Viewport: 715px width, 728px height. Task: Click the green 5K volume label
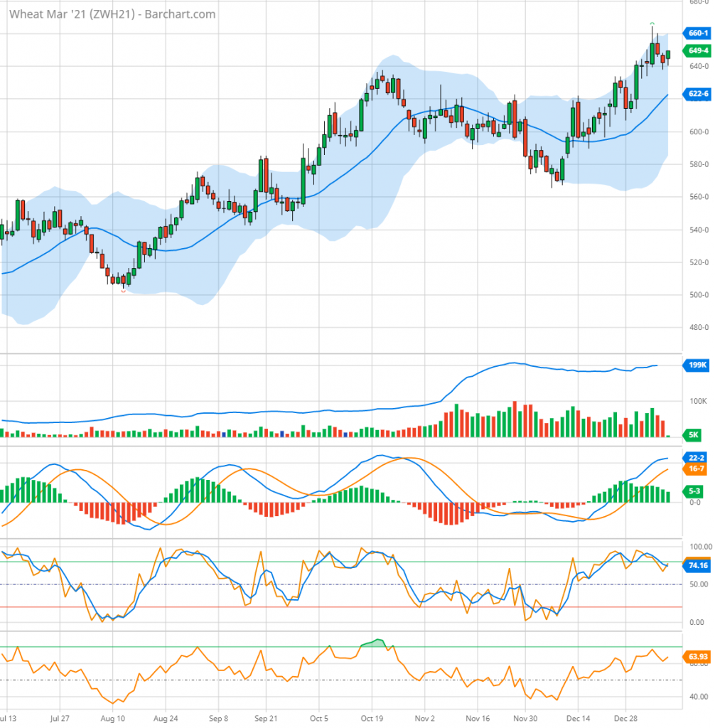click(693, 435)
